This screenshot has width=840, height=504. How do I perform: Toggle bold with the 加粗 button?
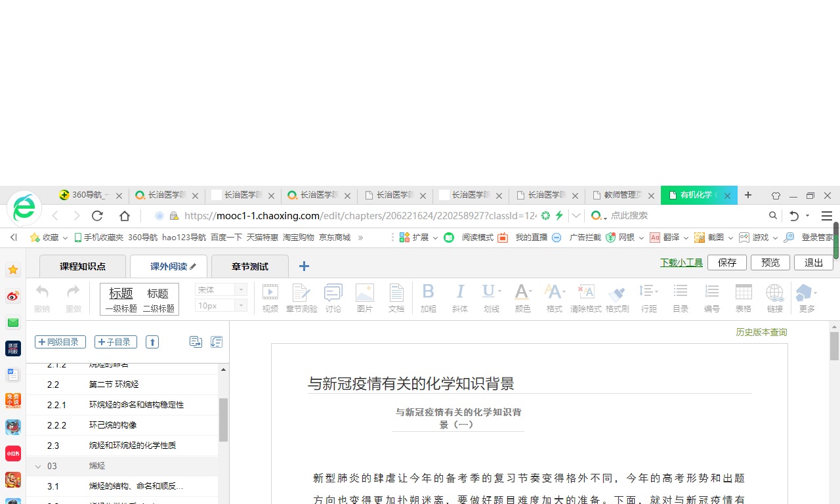(428, 298)
